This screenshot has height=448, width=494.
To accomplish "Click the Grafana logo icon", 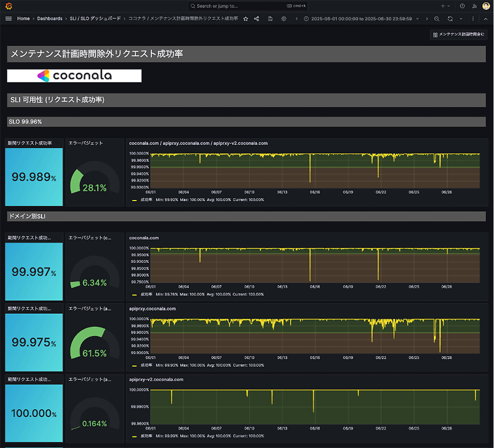I will pos(8,6).
